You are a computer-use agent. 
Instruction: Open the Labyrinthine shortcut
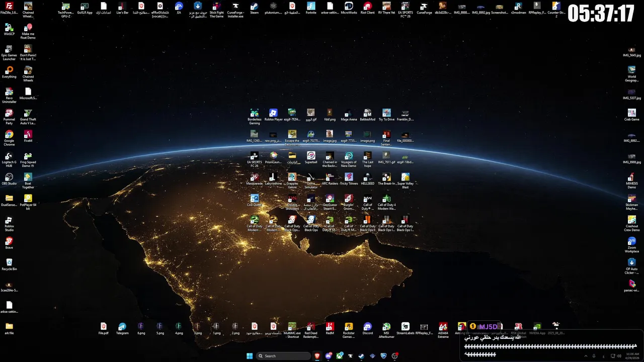(x=273, y=179)
